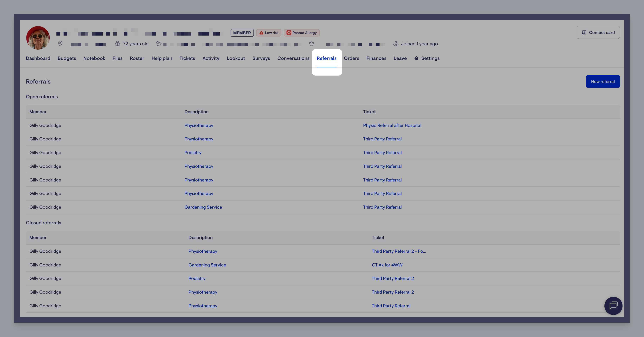This screenshot has width=644, height=337.
Task: Click the Settings gear icon
Action: pyautogui.click(x=416, y=58)
